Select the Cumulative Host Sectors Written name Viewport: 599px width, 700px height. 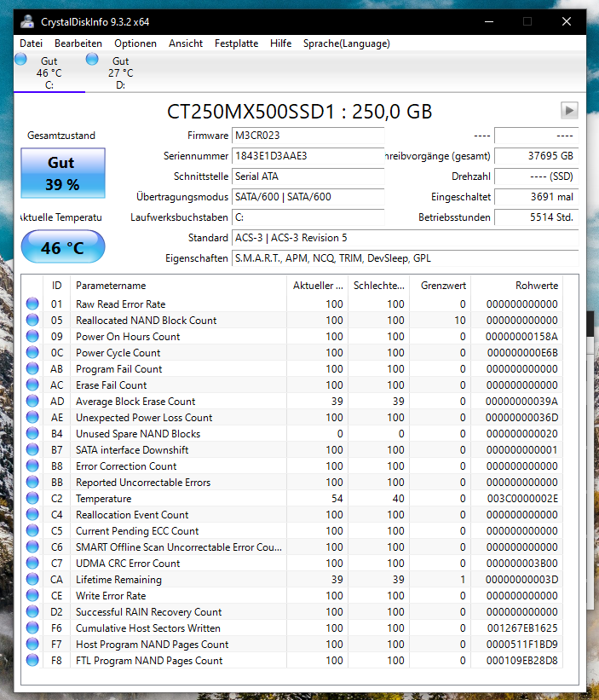point(148,628)
